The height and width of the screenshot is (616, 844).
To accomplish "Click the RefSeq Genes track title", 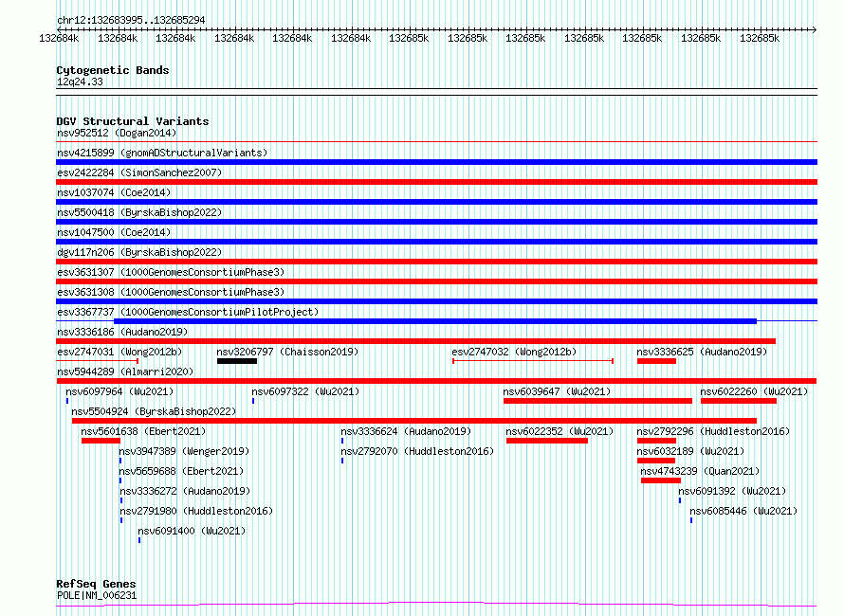I will (x=96, y=584).
